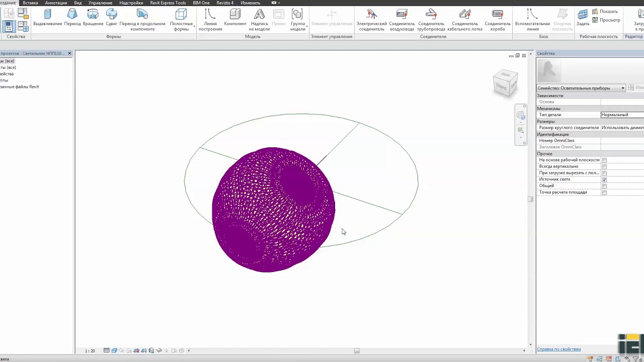The width and height of the screenshot is (644, 362).
Task: Select the Переход (Blend) form tool
Action: (x=72, y=18)
